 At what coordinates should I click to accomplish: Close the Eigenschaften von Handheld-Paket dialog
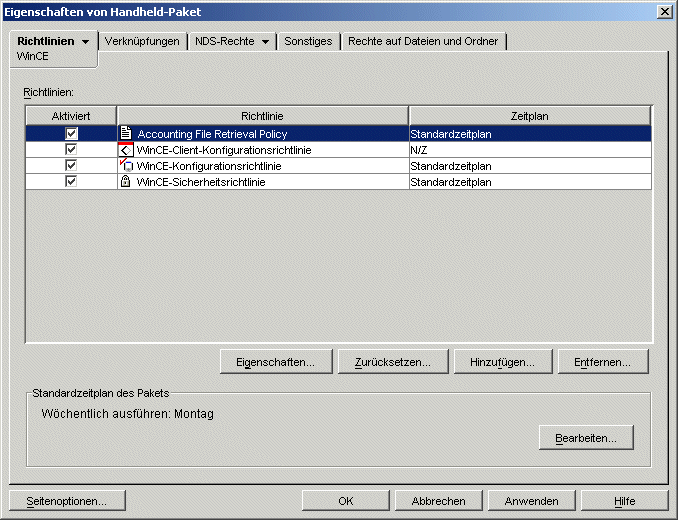point(664,11)
